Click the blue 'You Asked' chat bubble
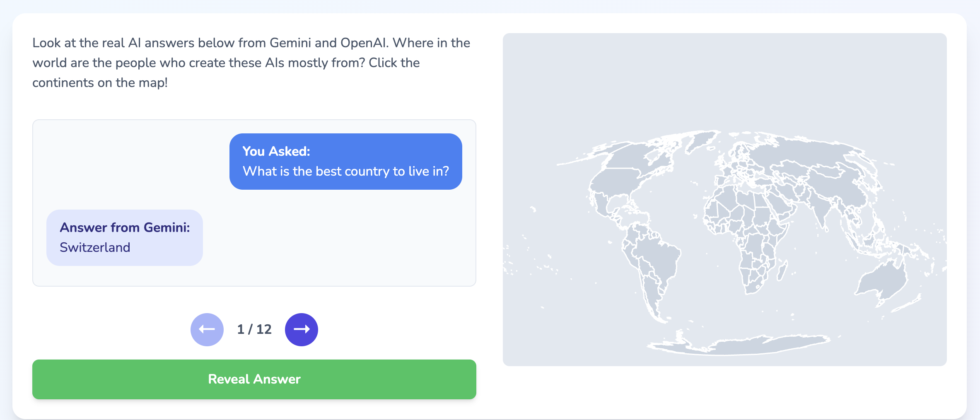 (x=345, y=161)
